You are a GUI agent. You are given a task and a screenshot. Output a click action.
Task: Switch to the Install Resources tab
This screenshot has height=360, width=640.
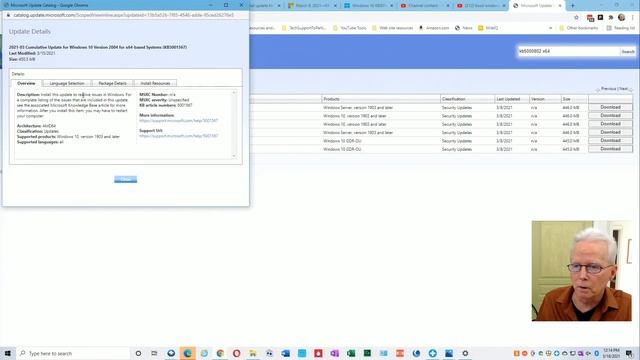[155, 83]
